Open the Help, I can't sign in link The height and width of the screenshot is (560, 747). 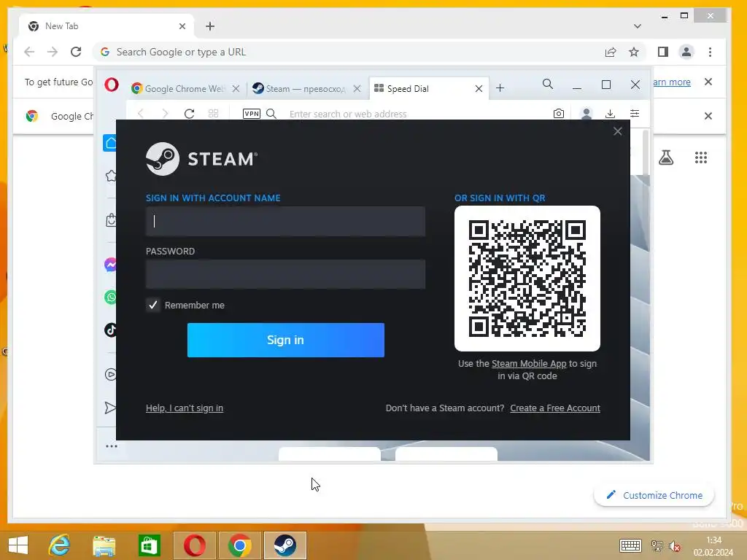[x=185, y=408]
